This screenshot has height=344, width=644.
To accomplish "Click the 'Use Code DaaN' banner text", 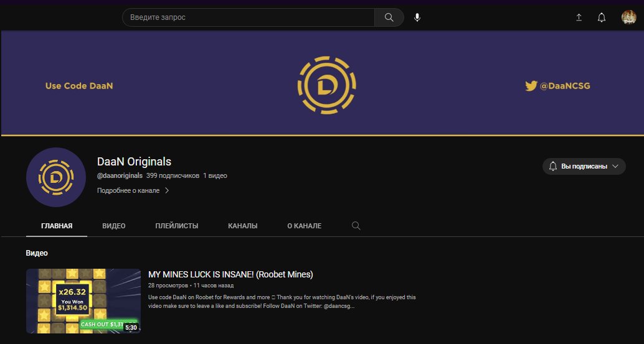I will [79, 86].
